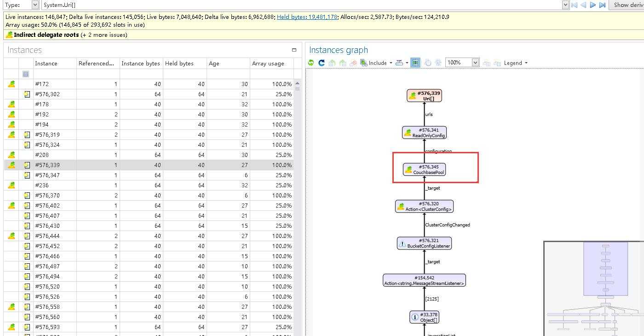Select the CouchbasePool #576,345 graph node

point(425,169)
